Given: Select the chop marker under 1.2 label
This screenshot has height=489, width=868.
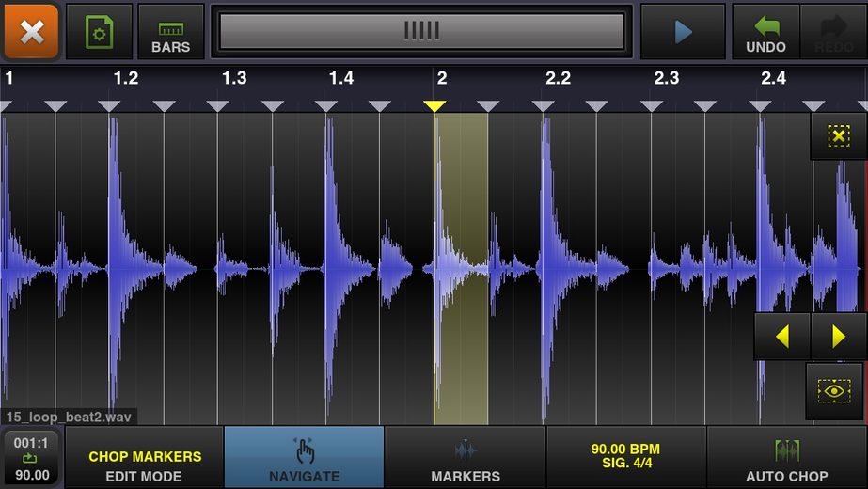Looking at the screenshot, I should (109, 105).
